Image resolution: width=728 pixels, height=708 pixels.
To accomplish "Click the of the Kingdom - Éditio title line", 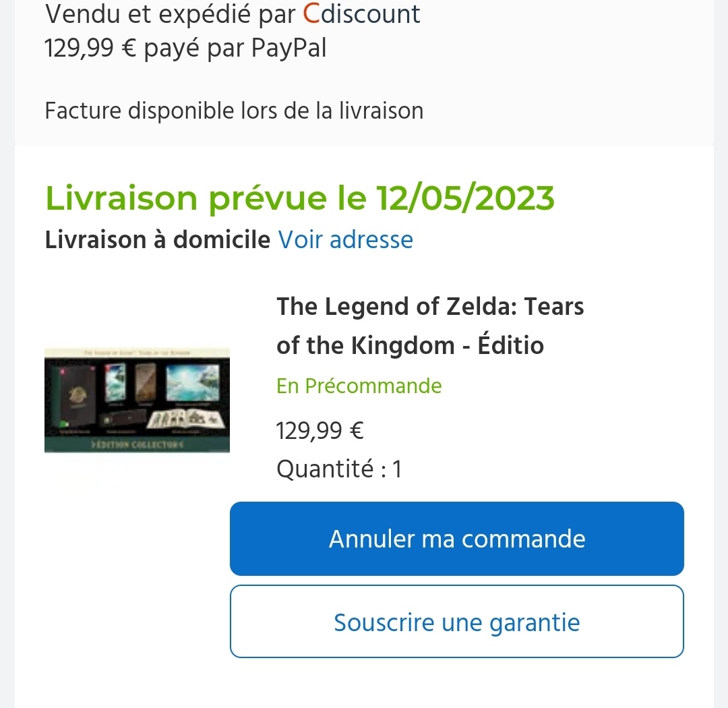I will click(x=410, y=345).
